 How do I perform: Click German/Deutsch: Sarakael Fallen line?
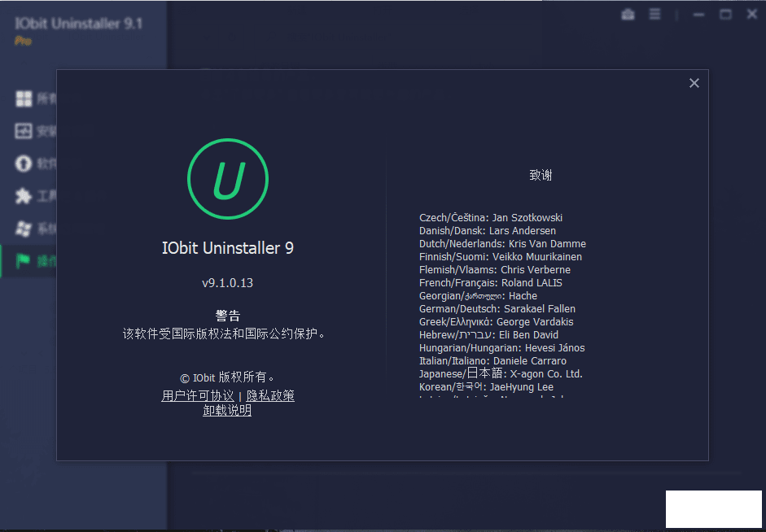497,308
